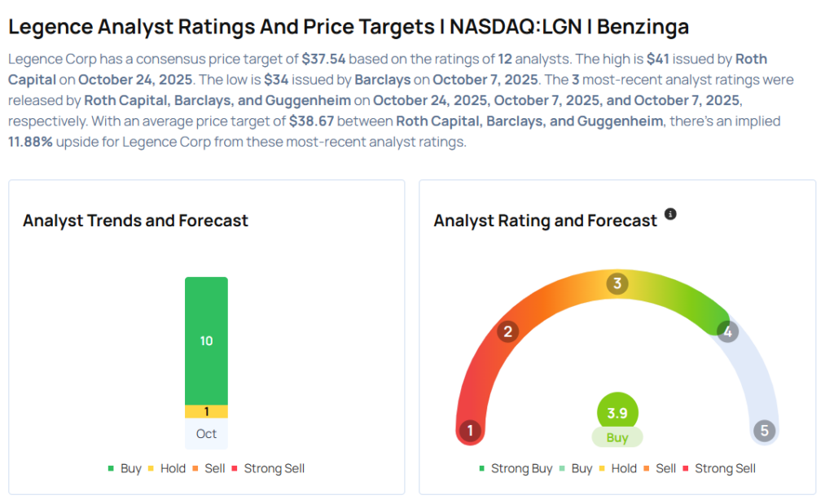Click gauge marker number 4
Image resolution: width=834 pixels, height=504 pixels.
[x=727, y=331]
